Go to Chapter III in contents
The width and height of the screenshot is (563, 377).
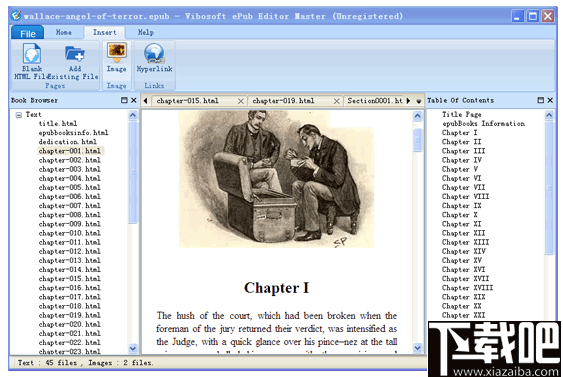[463, 151]
